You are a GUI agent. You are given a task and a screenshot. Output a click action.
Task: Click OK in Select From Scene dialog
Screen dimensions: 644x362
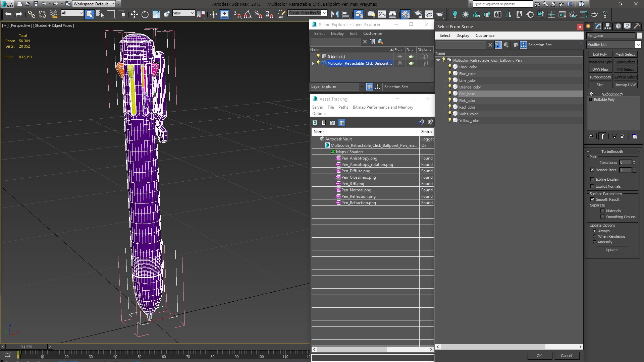539,356
